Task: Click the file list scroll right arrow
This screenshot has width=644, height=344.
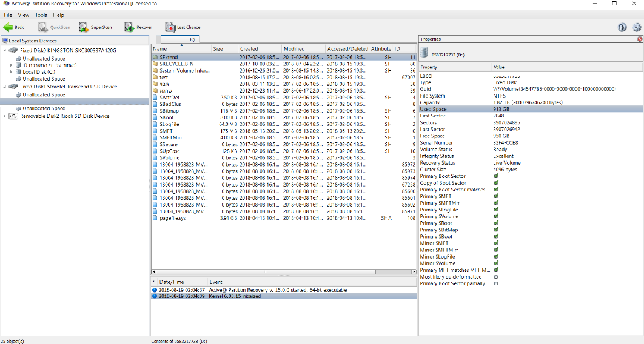Action: click(414, 271)
